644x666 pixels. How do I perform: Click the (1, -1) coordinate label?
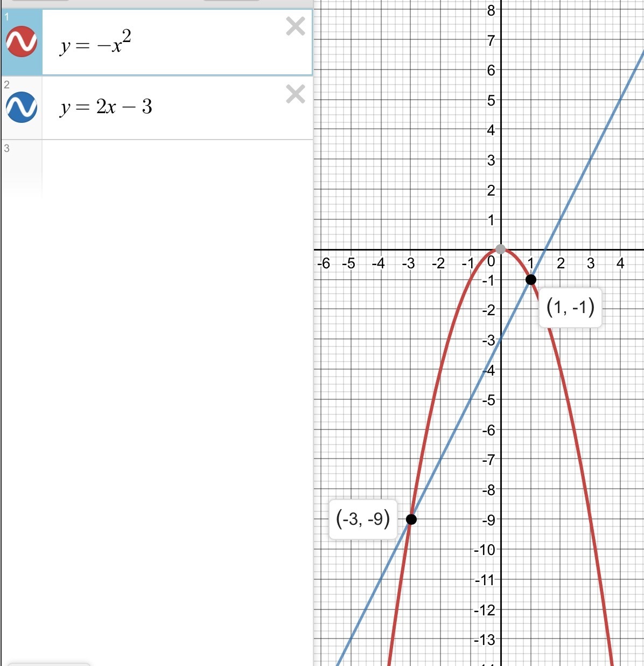click(570, 307)
